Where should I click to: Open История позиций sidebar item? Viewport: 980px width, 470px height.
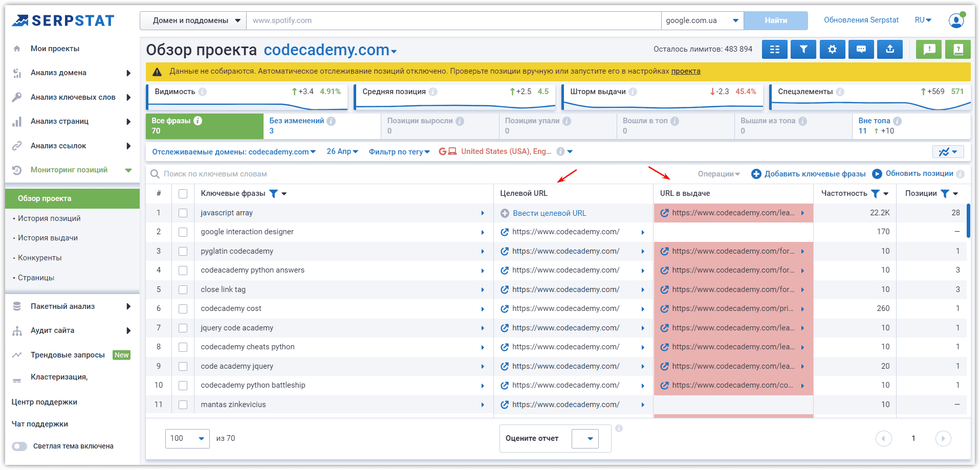pyautogui.click(x=49, y=218)
